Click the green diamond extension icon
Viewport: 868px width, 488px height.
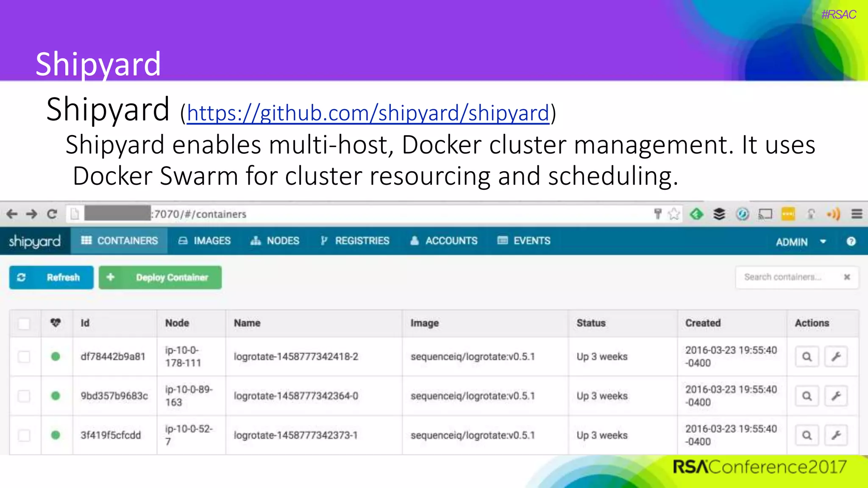click(x=696, y=214)
